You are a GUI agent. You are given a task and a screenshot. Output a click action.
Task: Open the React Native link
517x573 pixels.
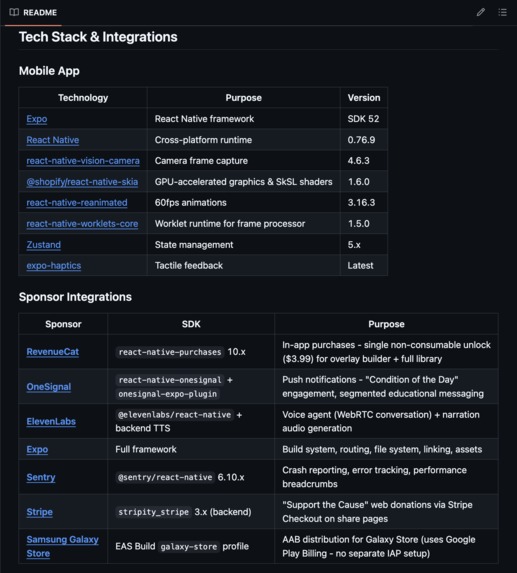click(x=53, y=140)
